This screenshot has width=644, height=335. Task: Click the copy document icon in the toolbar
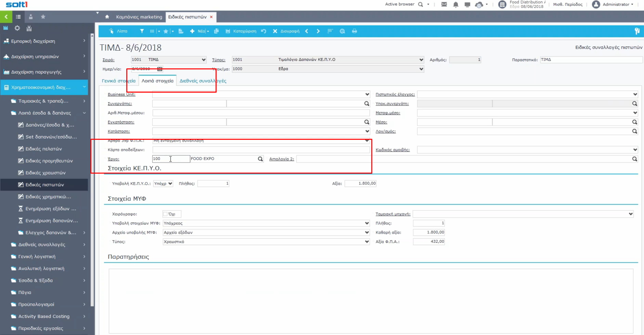pos(216,31)
